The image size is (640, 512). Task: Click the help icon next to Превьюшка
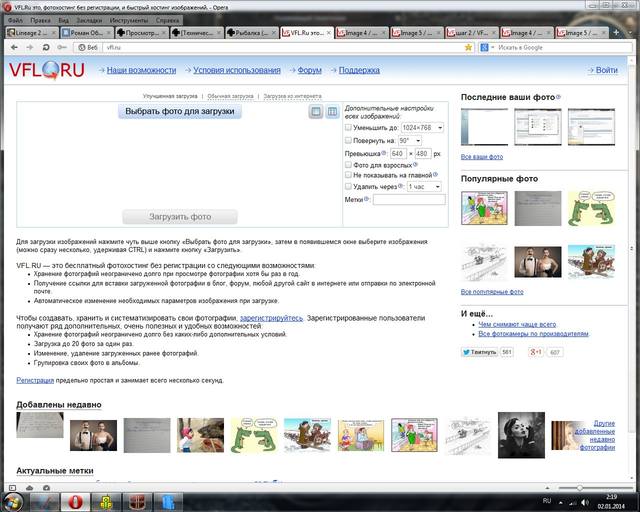(x=383, y=153)
